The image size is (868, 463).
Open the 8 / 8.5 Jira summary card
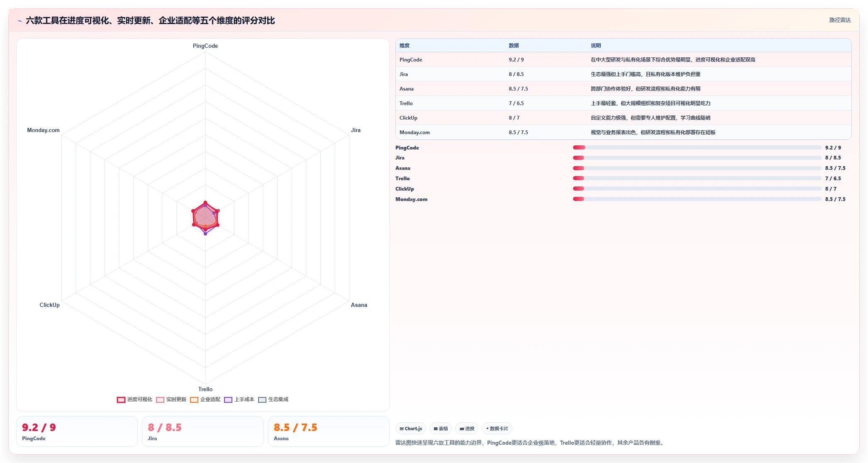[x=203, y=431]
